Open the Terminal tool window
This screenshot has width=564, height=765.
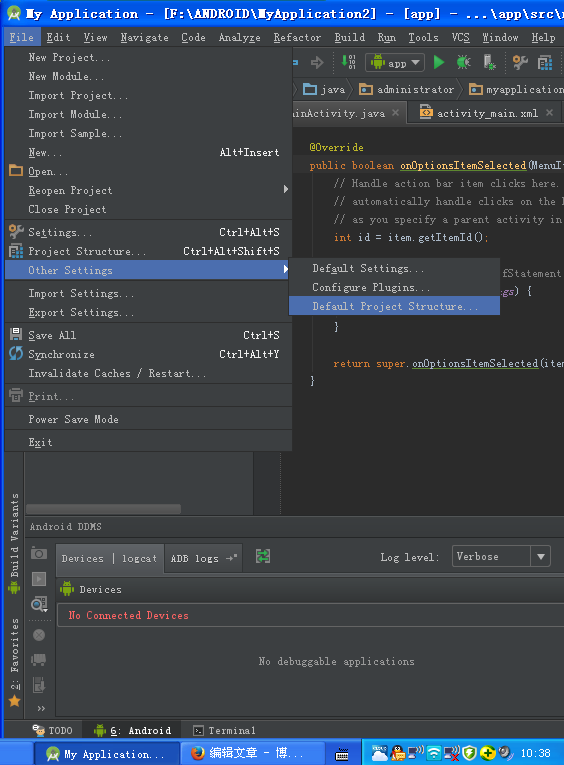click(224, 730)
